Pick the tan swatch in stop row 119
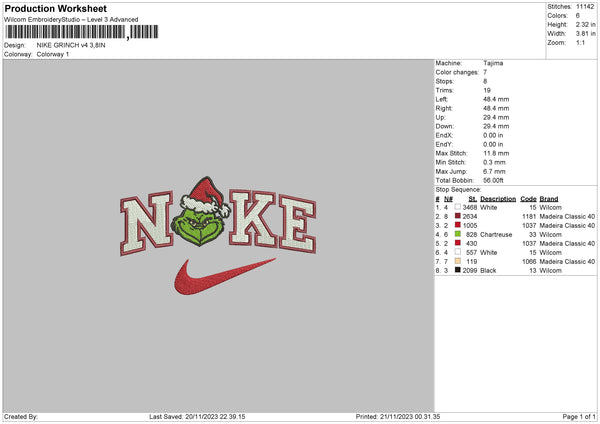 click(x=457, y=261)
